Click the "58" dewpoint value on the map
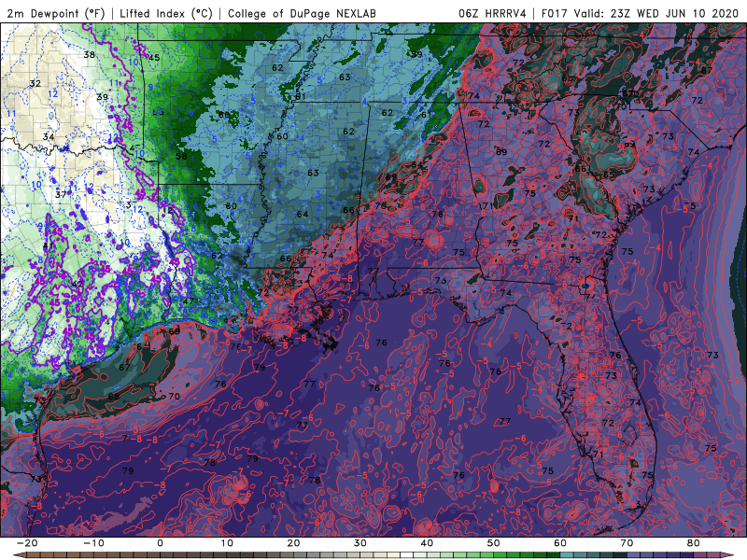747x560 pixels. (181, 156)
